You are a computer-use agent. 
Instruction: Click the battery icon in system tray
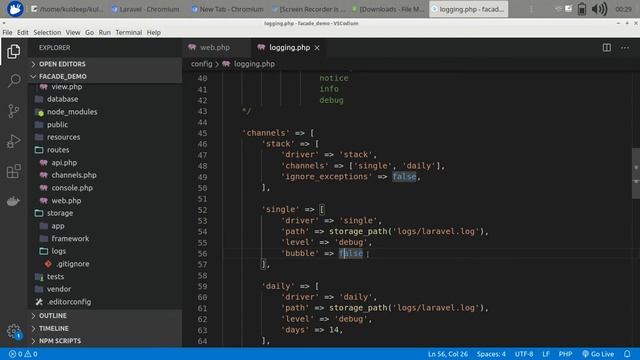pyautogui.click(x=582, y=9)
